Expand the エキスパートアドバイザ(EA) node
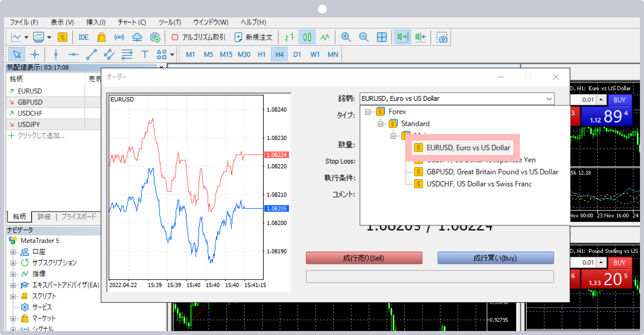This screenshot has height=335, width=644. (13, 285)
